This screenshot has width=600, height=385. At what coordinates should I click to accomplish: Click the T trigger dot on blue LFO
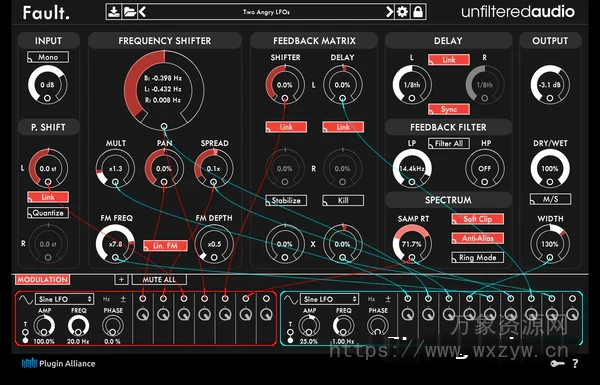(x=290, y=340)
